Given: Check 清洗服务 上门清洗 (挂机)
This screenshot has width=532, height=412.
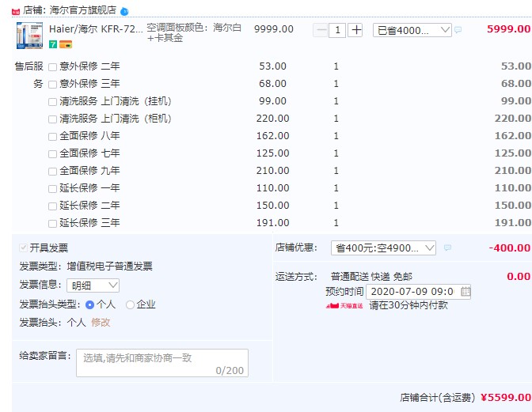Looking at the screenshot, I should tap(52, 102).
